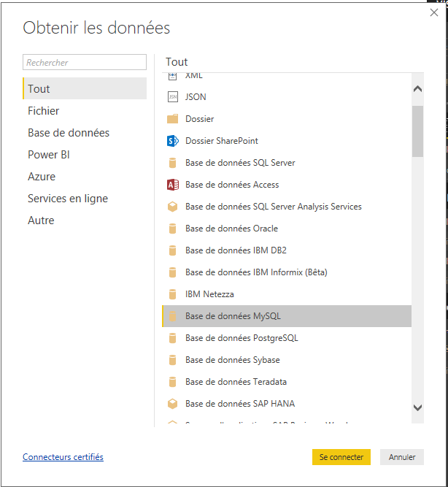Screen dimensions: 448x487
Task: Click the Dossier folder icon
Action: click(173, 118)
